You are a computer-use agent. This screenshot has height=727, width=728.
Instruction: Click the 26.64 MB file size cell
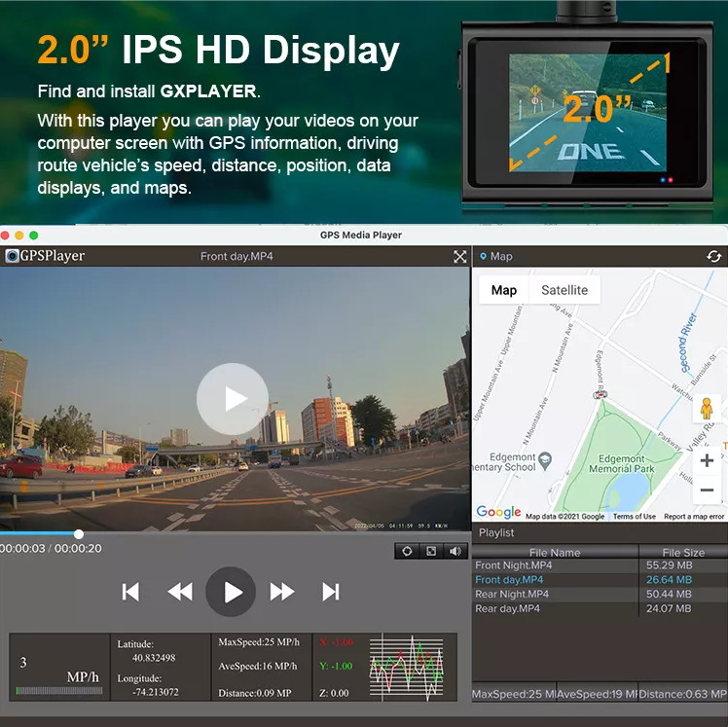tap(669, 580)
